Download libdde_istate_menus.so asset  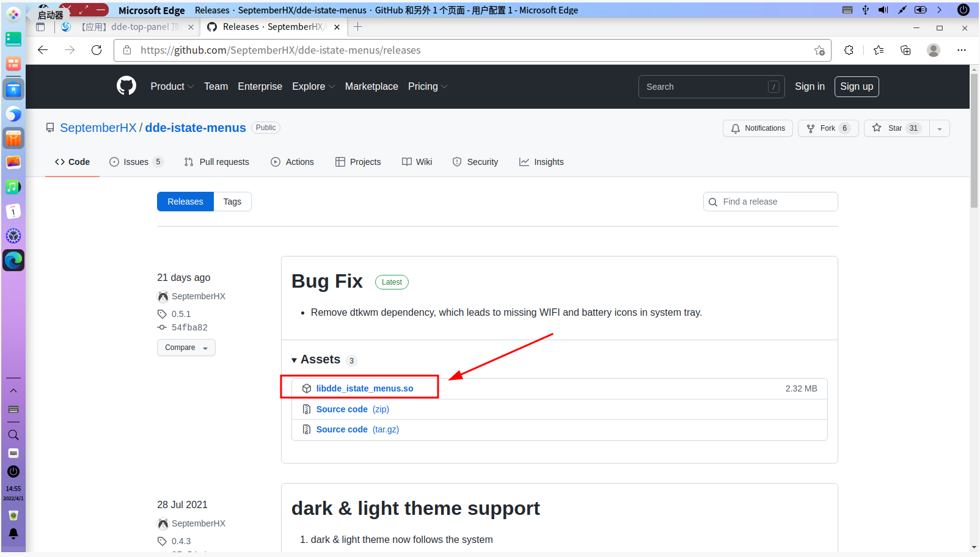tap(365, 388)
